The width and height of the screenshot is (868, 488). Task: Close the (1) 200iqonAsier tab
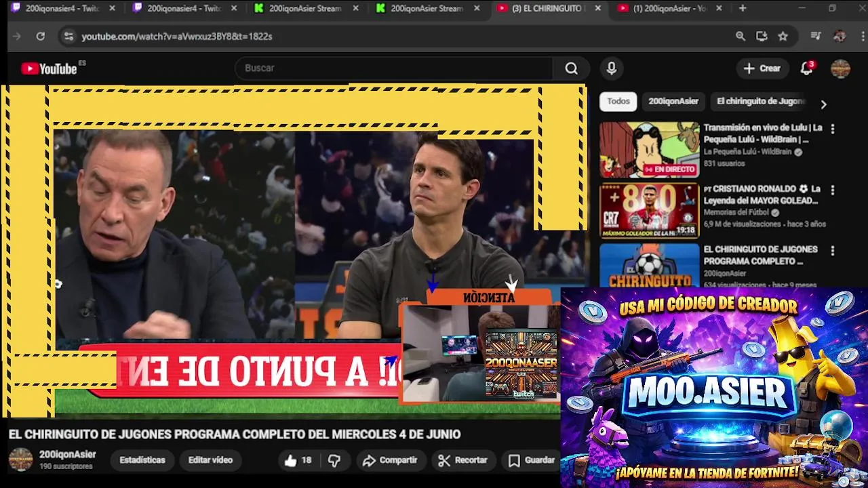click(x=719, y=8)
